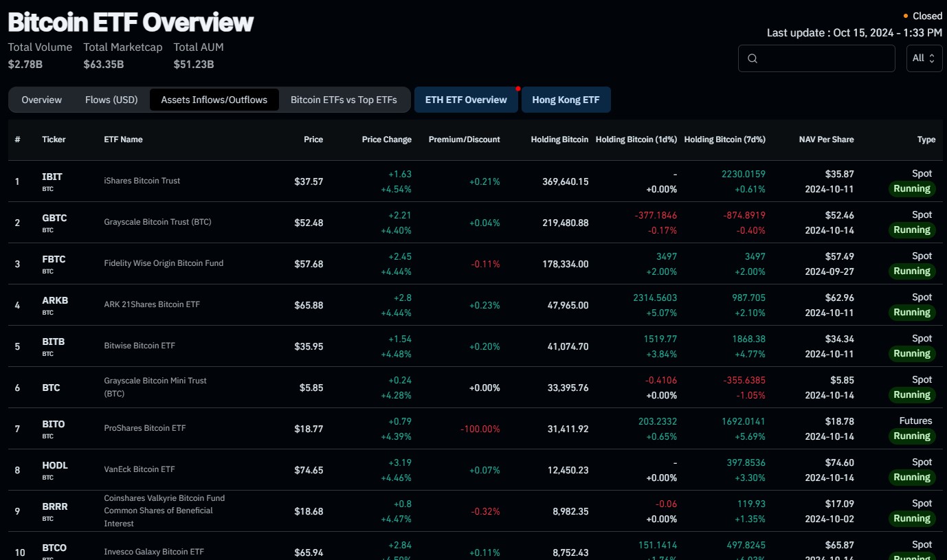Click BITO premium value -100.00%

coord(480,429)
